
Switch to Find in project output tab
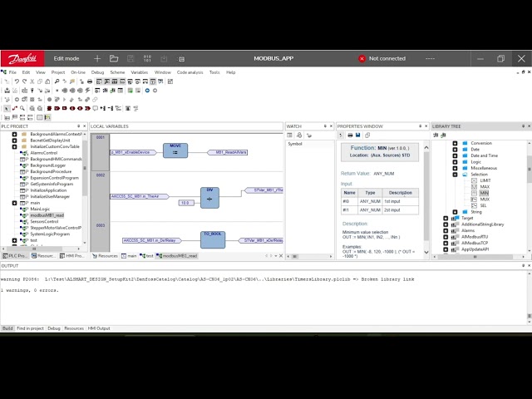click(30, 328)
